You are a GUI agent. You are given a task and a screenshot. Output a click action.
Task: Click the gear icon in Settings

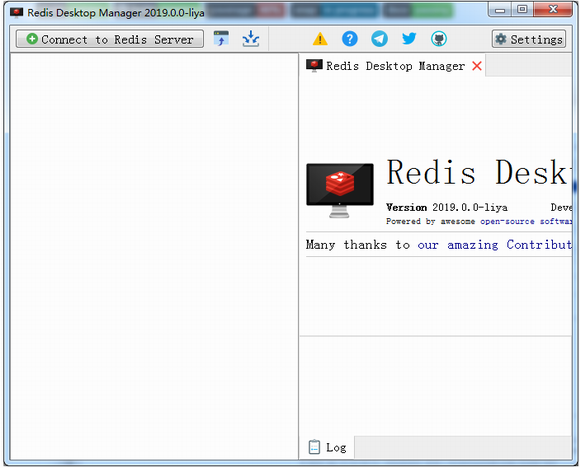click(501, 39)
